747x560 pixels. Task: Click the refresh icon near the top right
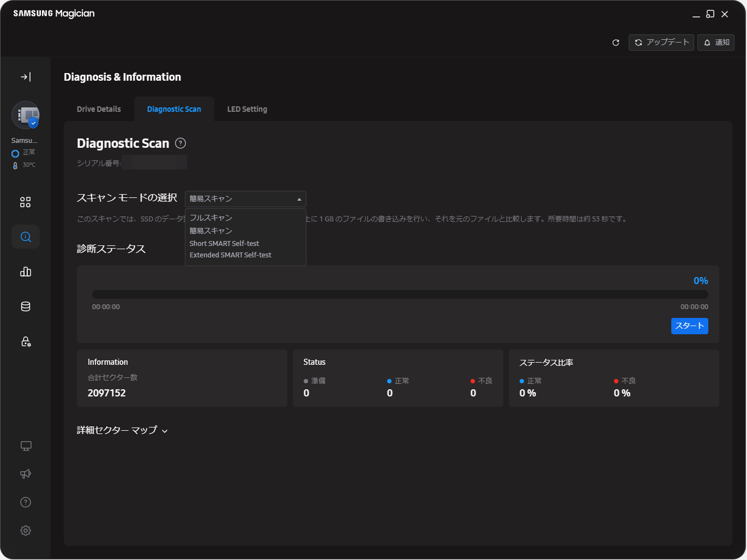pos(616,42)
